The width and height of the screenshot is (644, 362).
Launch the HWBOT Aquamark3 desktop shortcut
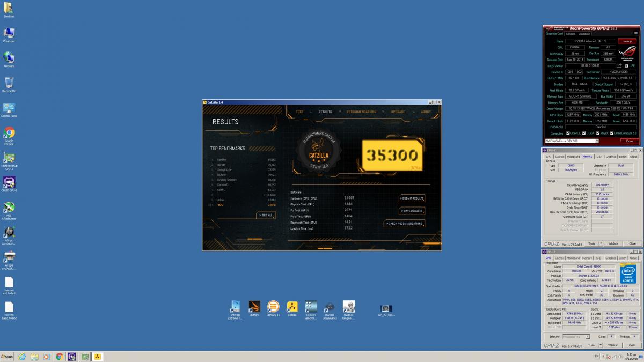pyautogui.click(x=330, y=310)
